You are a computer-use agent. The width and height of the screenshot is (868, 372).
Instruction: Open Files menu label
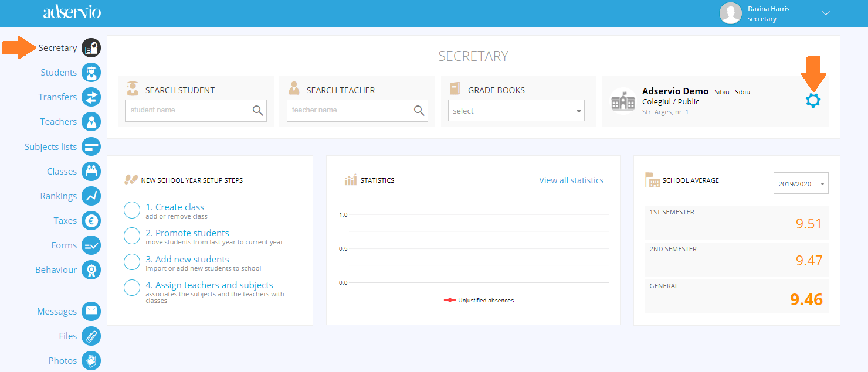click(x=68, y=336)
